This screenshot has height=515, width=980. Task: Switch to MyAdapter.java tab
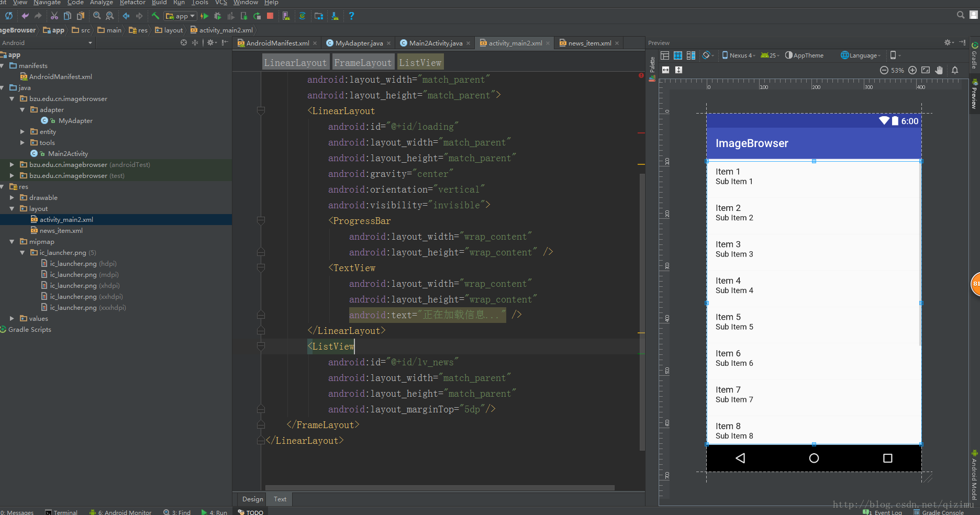[359, 43]
